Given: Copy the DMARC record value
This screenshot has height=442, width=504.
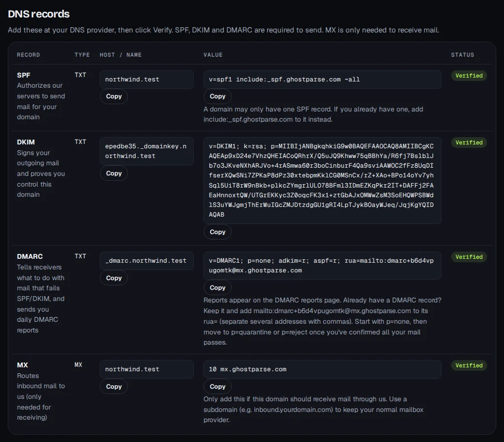Looking at the screenshot, I should pyautogui.click(x=218, y=288).
